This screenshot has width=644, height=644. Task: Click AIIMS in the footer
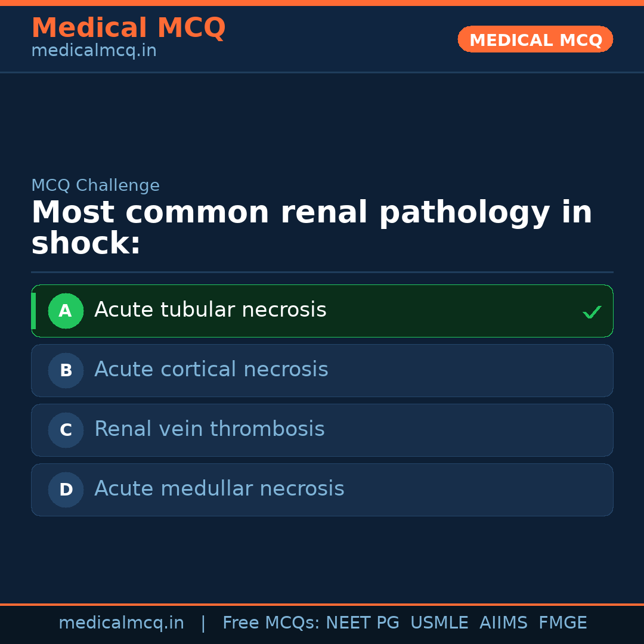pos(503,623)
